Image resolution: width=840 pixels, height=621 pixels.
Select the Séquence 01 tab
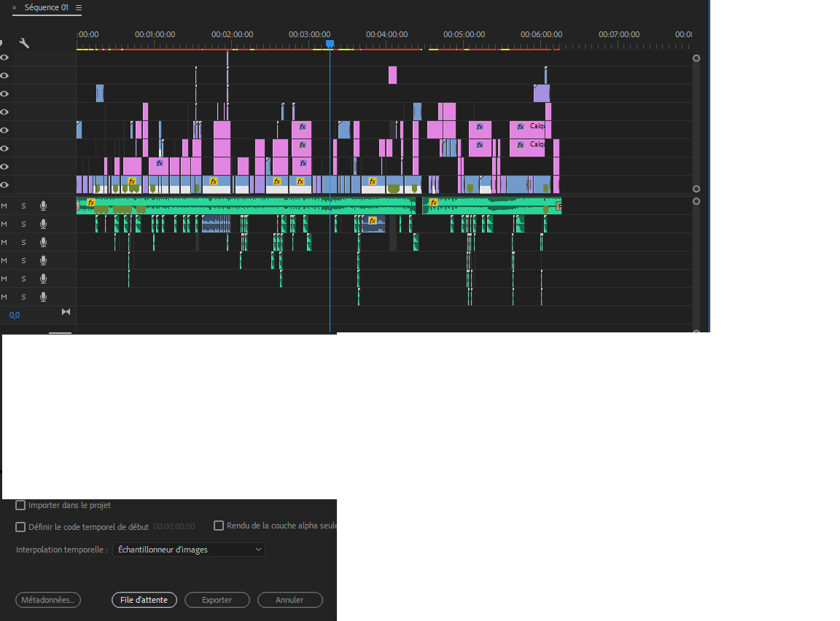coord(46,8)
